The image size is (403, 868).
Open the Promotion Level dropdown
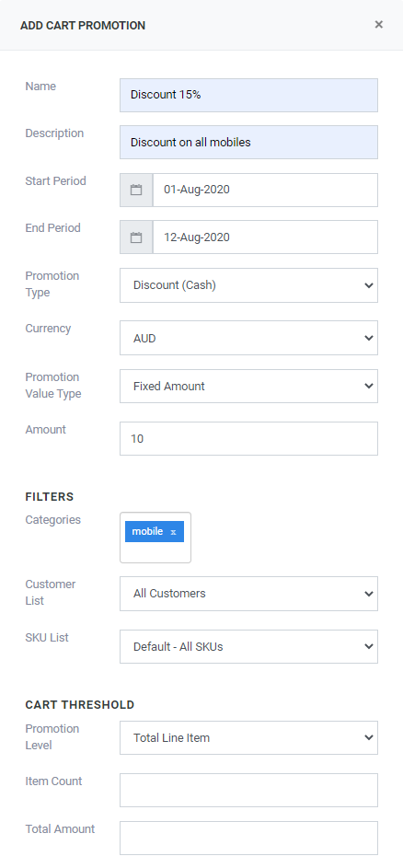[x=248, y=738]
